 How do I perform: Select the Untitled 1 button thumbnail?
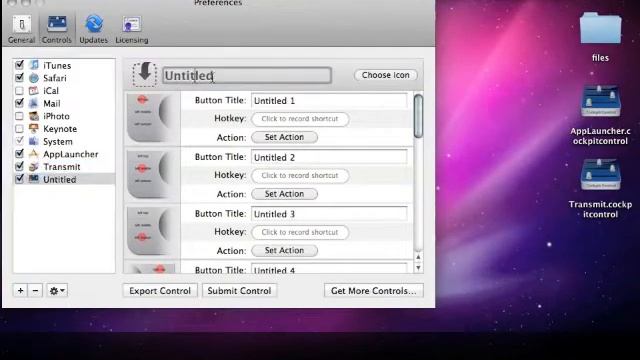tap(150, 118)
